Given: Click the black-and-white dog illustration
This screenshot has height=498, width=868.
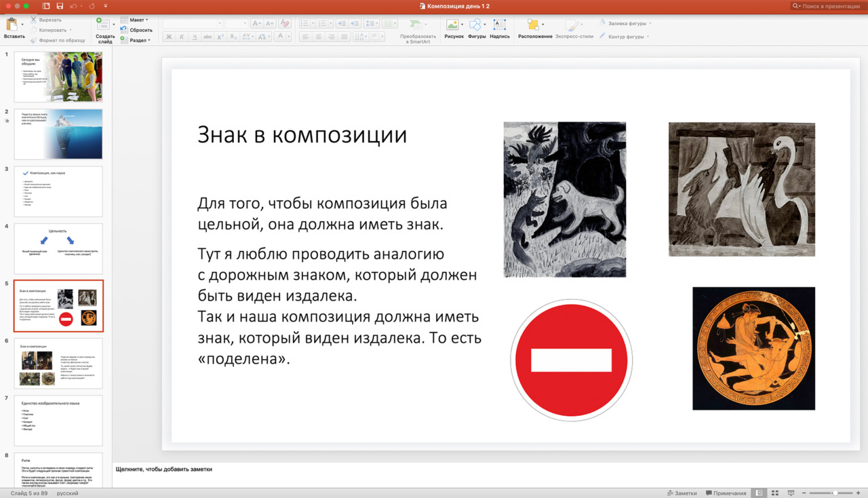Looking at the screenshot, I should (x=565, y=199).
